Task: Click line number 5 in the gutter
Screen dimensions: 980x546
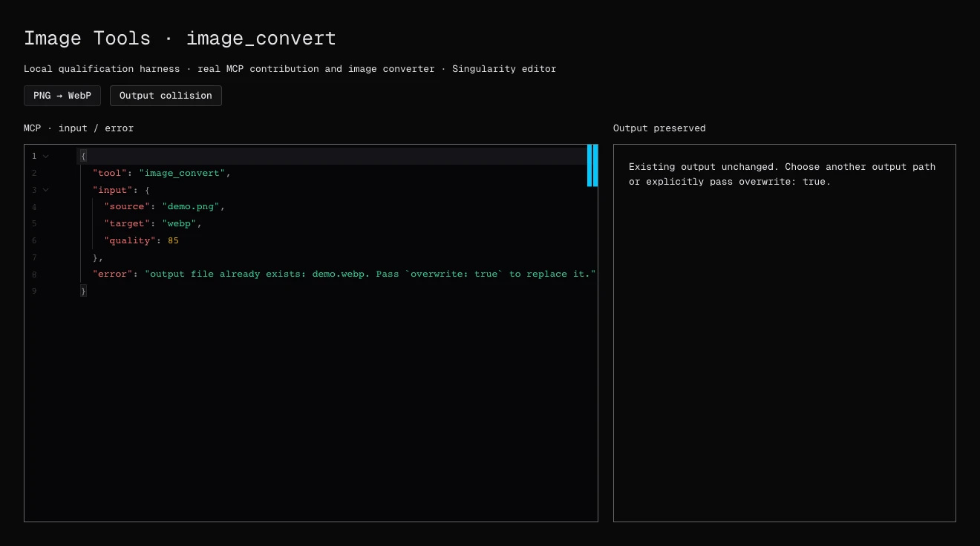Action: click(34, 223)
